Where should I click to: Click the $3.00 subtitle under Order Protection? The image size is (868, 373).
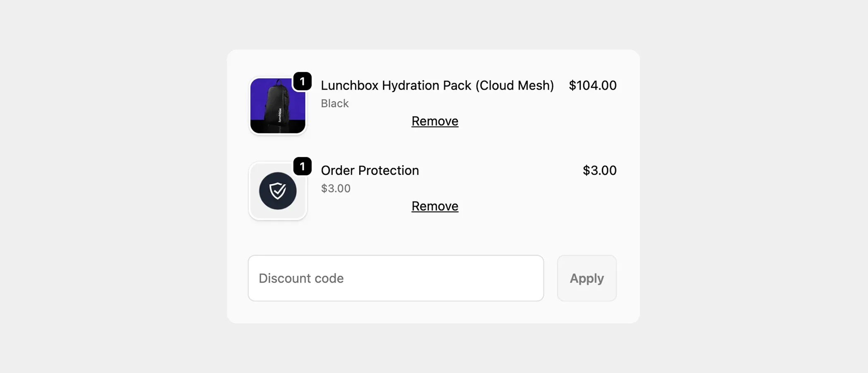coord(335,188)
